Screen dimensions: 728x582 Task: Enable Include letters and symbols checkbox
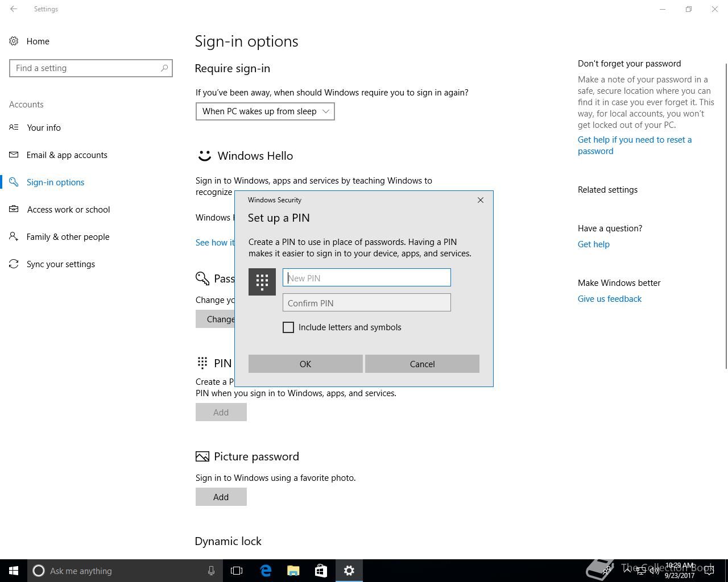click(288, 327)
